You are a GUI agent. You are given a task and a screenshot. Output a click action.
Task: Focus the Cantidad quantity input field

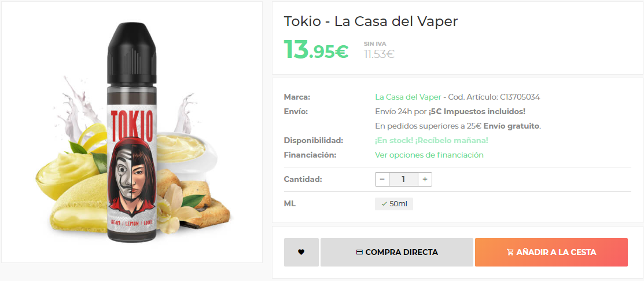[403, 180]
